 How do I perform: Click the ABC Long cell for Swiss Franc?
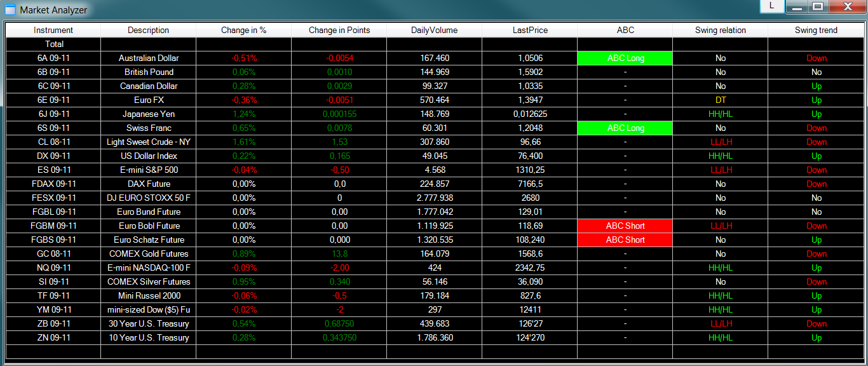[x=625, y=128]
